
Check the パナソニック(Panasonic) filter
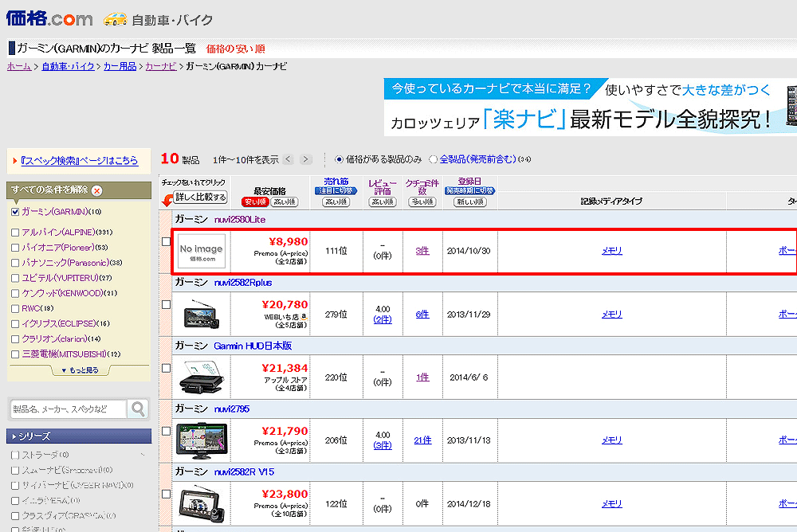coord(15,263)
